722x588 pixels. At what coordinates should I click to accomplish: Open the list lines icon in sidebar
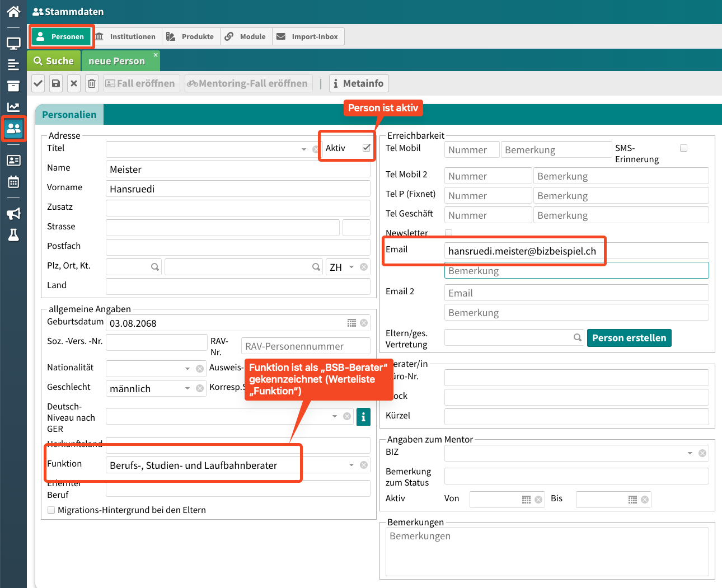click(13, 65)
